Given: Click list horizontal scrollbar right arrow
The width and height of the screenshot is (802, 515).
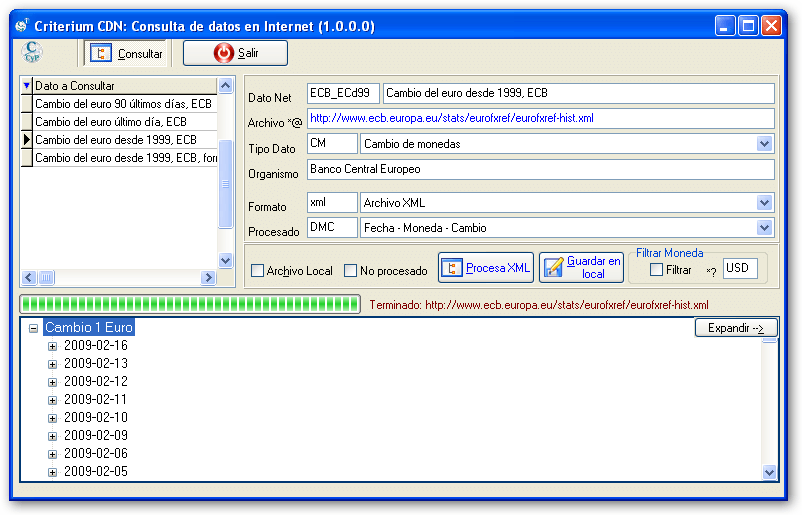Looking at the screenshot, I should click(208, 277).
